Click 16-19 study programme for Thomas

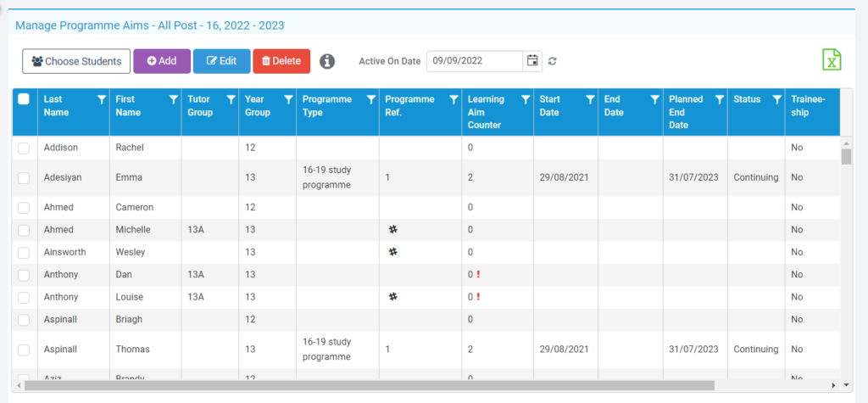(326, 350)
